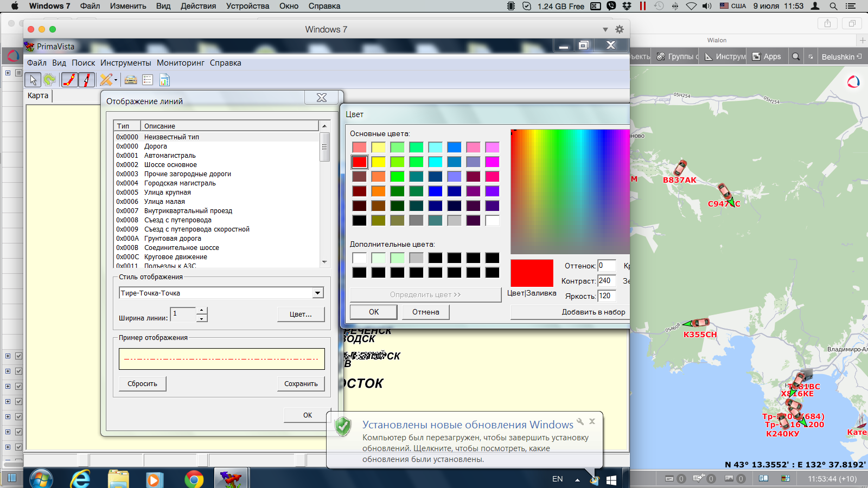Open the list view toolbar icon
The height and width of the screenshot is (488, 868).
(148, 80)
